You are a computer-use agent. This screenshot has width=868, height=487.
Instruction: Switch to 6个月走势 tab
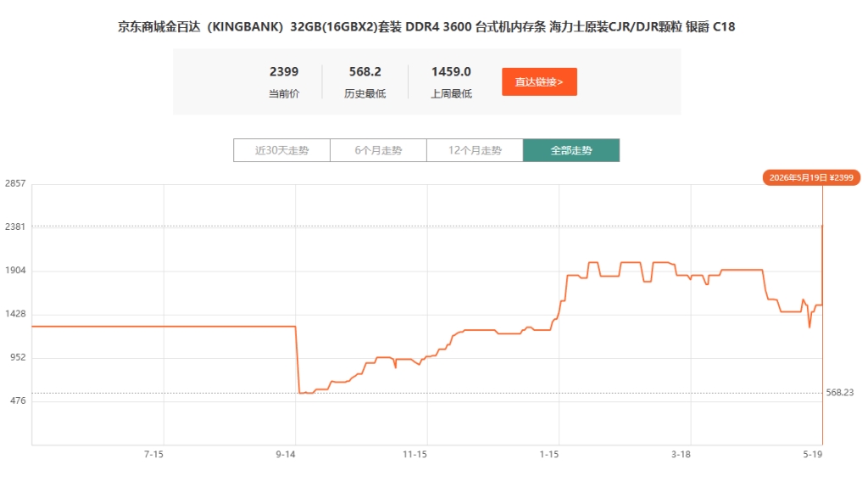pos(378,150)
